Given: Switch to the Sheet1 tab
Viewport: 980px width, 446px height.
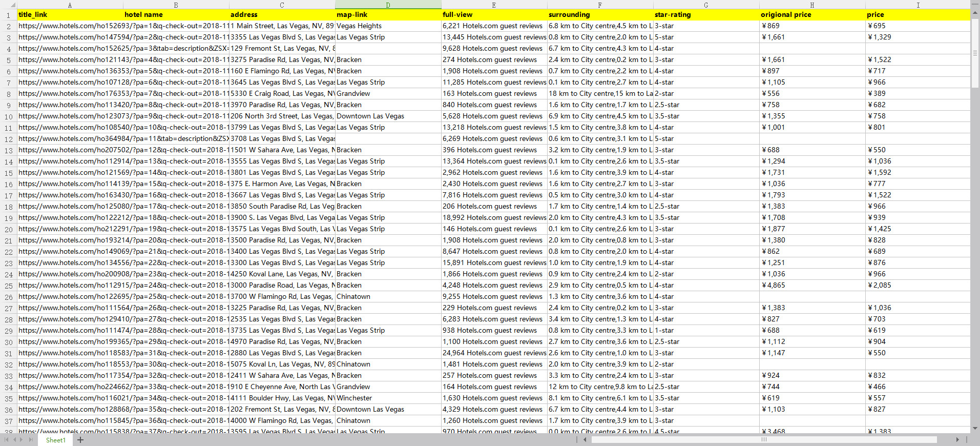Looking at the screenshot, I should pyautogui.click(x=55, y=440).
